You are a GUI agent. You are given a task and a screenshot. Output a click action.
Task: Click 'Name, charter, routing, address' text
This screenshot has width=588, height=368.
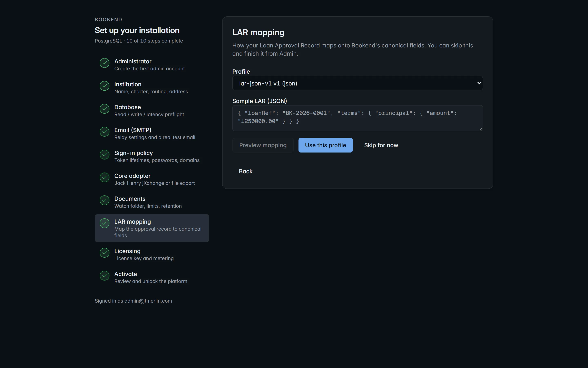pos(151,92)
